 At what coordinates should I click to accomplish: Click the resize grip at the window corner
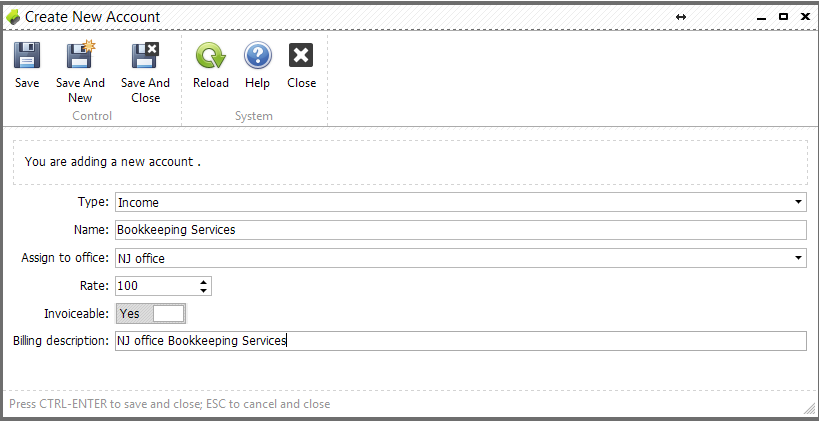(809, 406)
